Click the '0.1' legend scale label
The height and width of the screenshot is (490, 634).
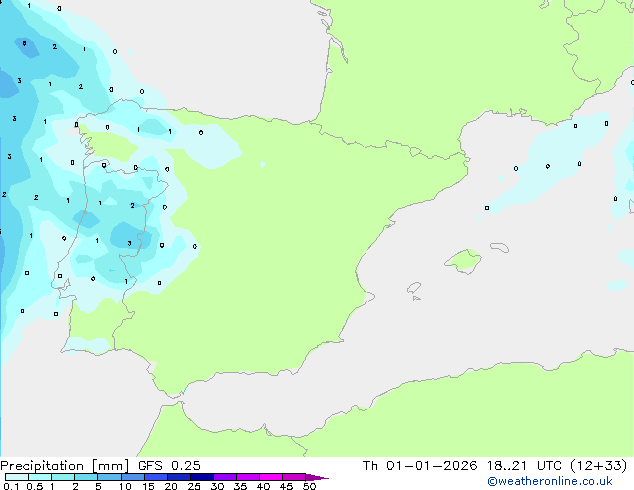click(11, 486)
